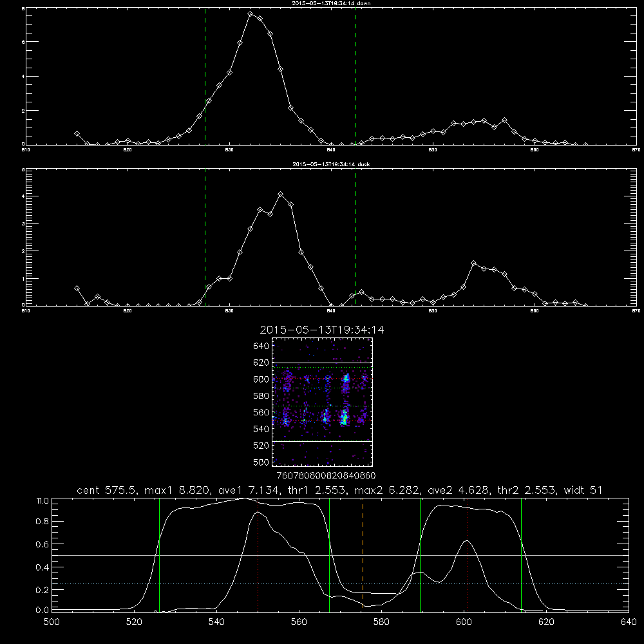Click the right green dashed line in dusk plot

[355, 238]
